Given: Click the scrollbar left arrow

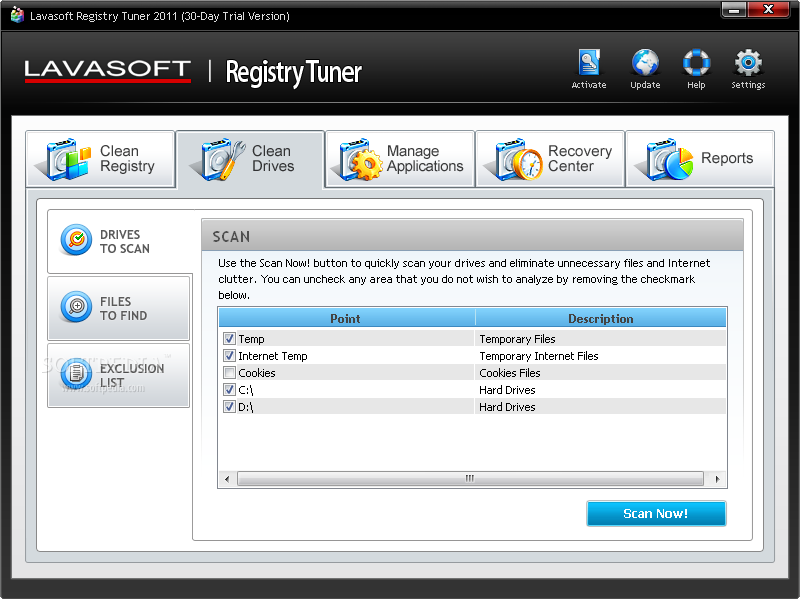Looking at the screenshot, I should pos(227,479).
